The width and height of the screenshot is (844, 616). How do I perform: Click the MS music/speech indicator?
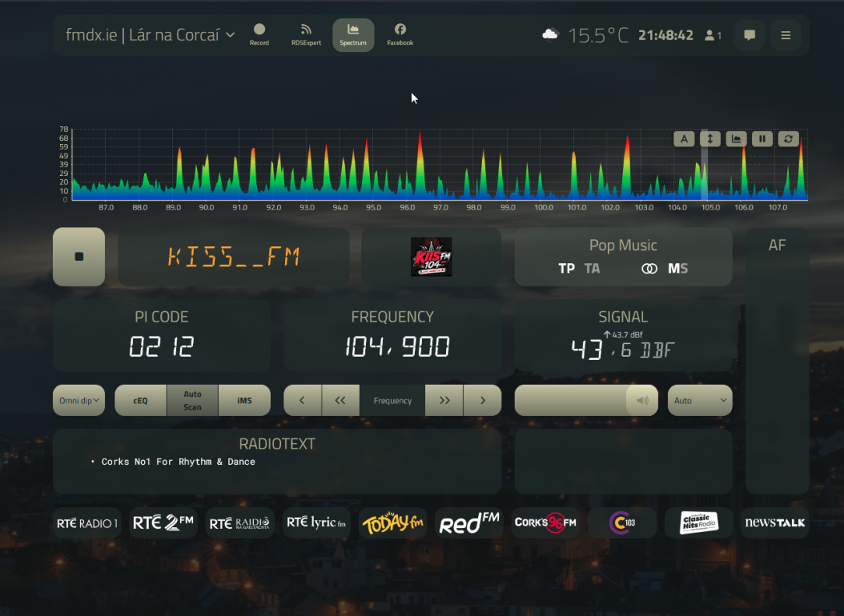click(677, 269)
